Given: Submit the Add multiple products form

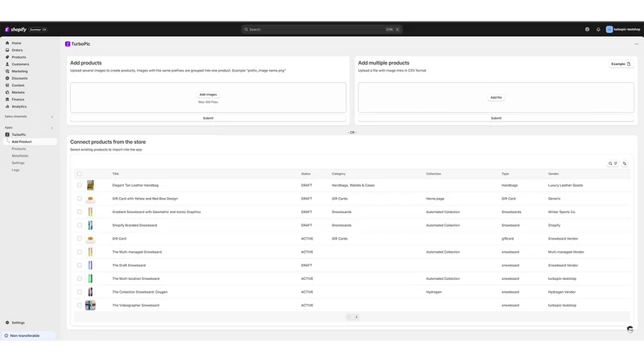Looking at the screenshot, I should (496, 118).
